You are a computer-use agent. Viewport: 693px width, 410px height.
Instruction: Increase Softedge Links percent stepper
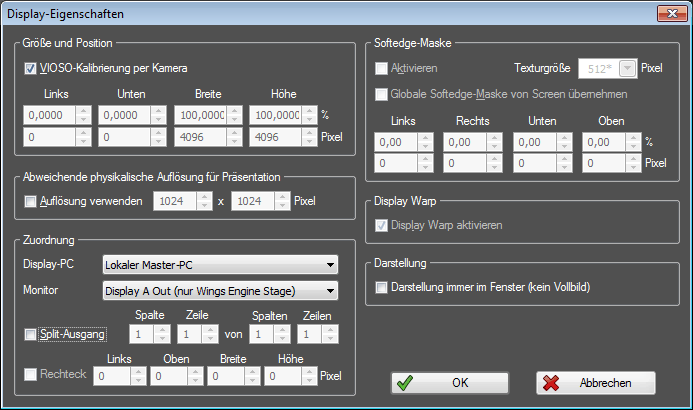[425, 138]
